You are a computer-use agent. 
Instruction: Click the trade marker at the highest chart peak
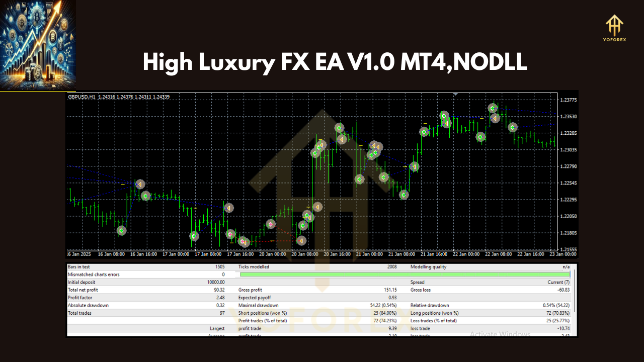tap(492, 108)
